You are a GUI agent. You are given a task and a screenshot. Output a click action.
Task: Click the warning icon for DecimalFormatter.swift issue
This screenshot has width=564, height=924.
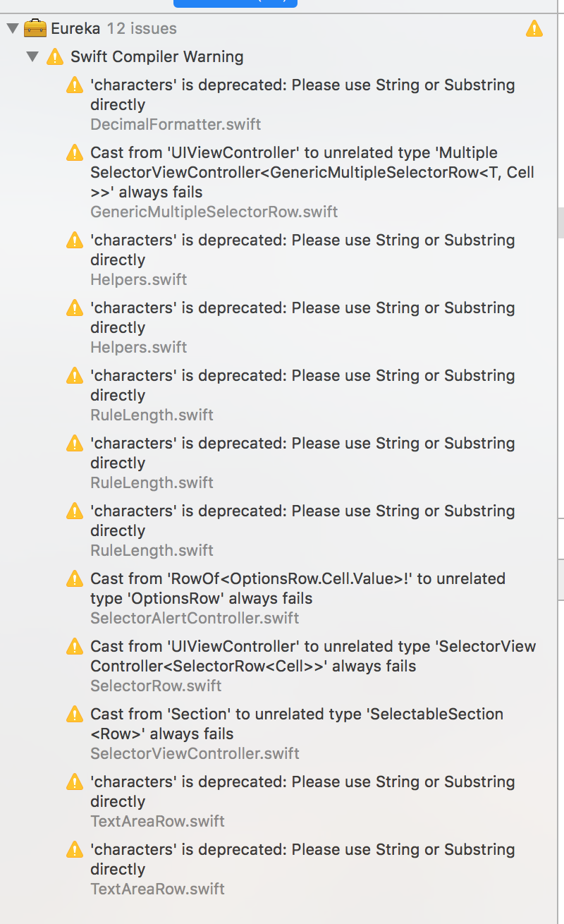pos(75,85)
